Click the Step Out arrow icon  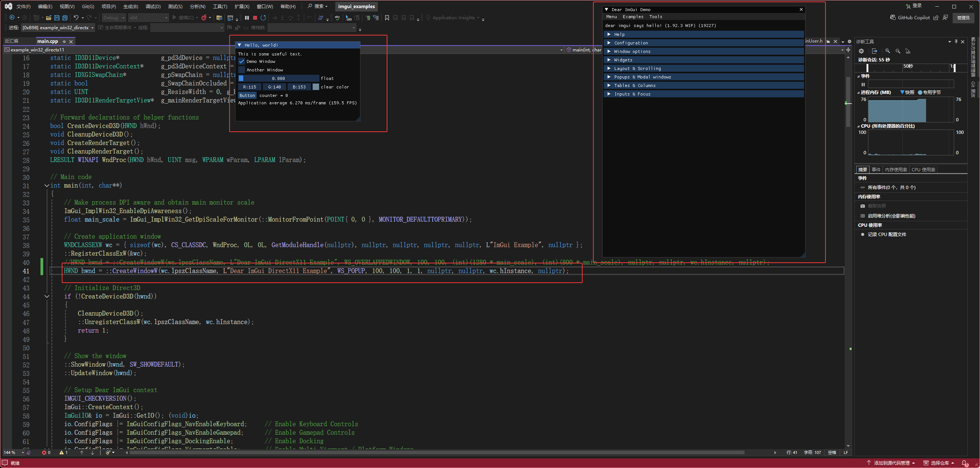click(299, 17)
